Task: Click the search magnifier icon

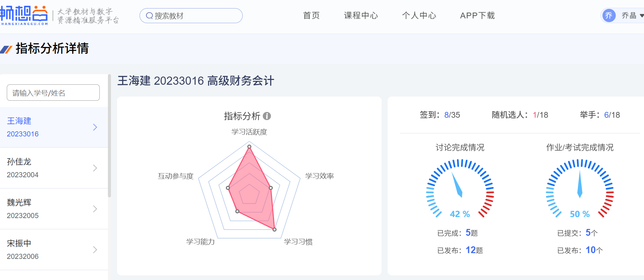Action: (149, 16)
